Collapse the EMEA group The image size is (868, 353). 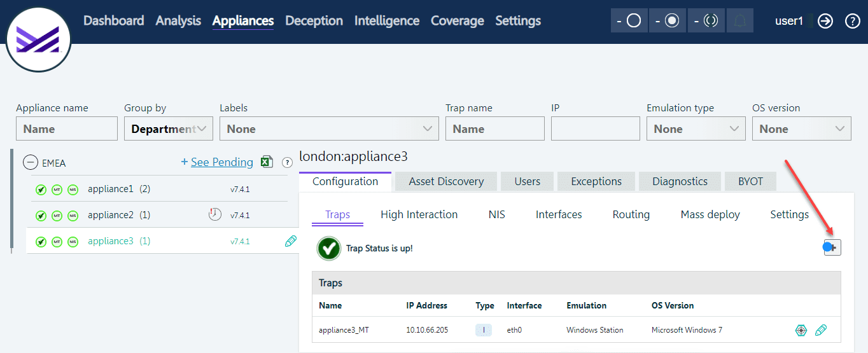pos(31,163)
